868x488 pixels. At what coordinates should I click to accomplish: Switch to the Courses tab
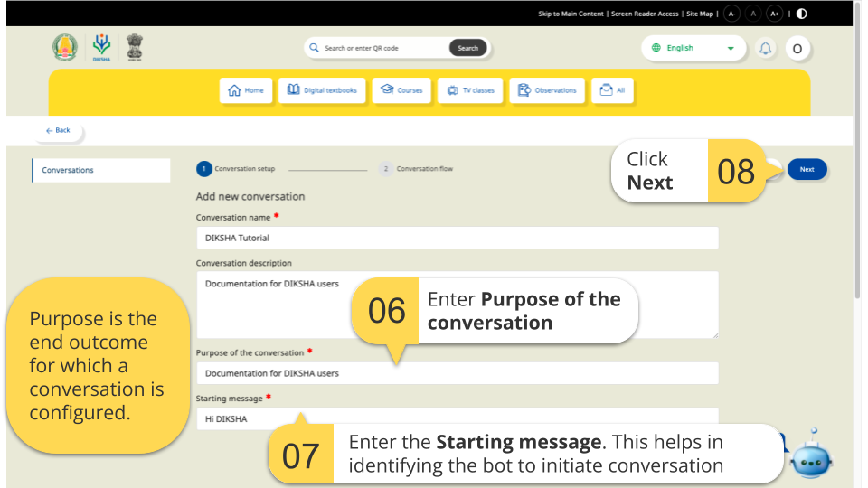(401, 90)
